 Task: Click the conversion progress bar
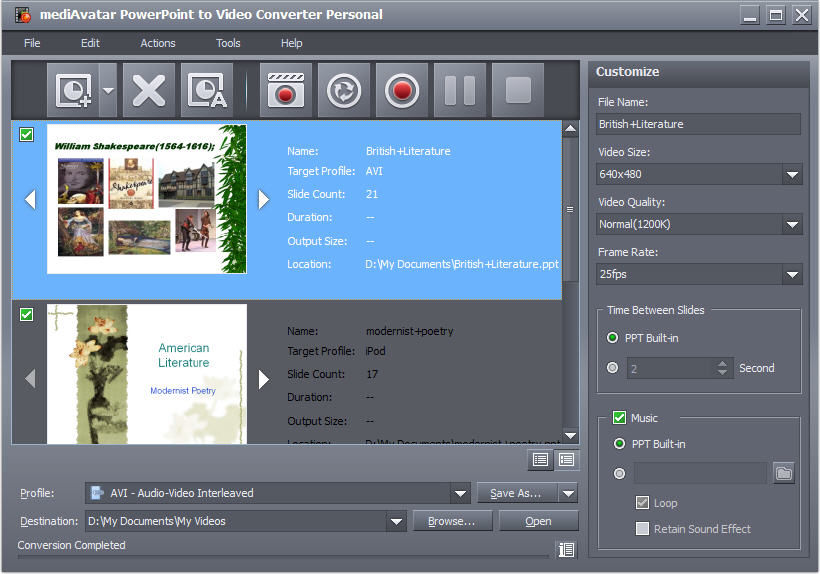click(283, 557)
